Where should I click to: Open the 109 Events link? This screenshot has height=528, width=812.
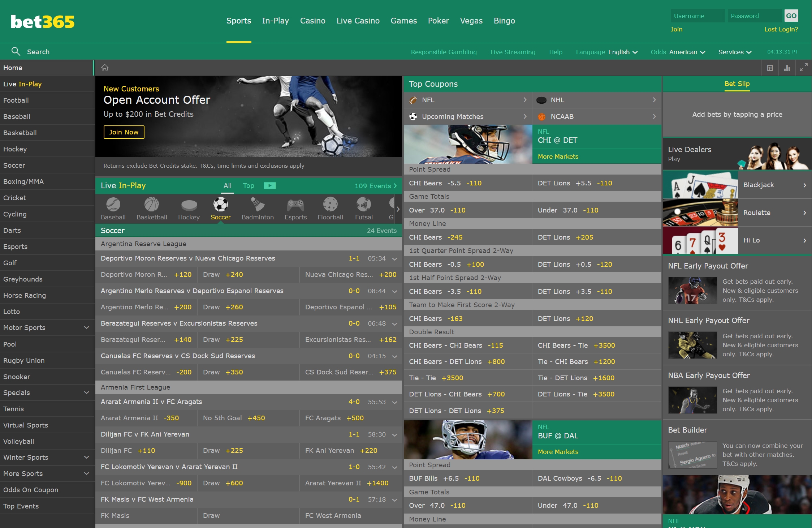(x=376, y=186)
